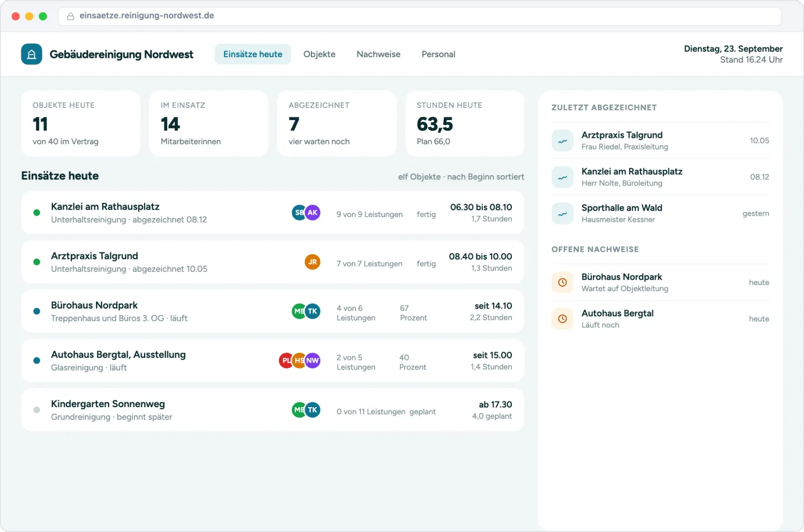The height and width of the screenshot is (532, 804).
Task: Switch to the Objekte tab
Action: 319,54
